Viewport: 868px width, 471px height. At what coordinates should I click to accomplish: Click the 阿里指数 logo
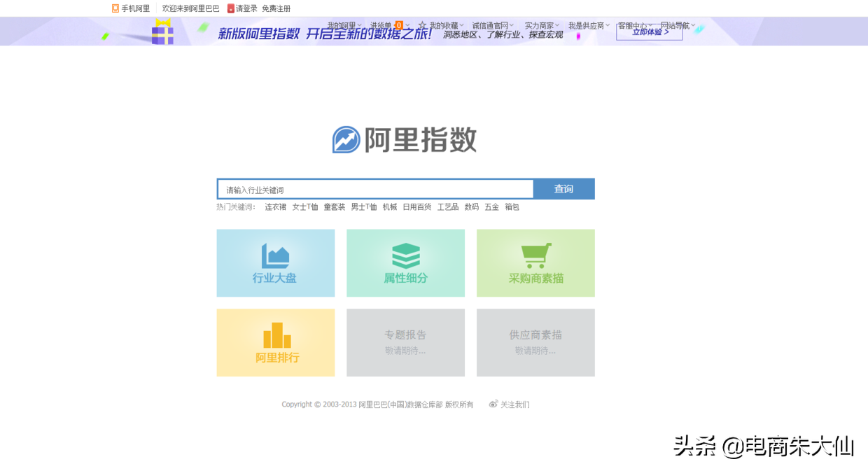click(x=405, y=139)
